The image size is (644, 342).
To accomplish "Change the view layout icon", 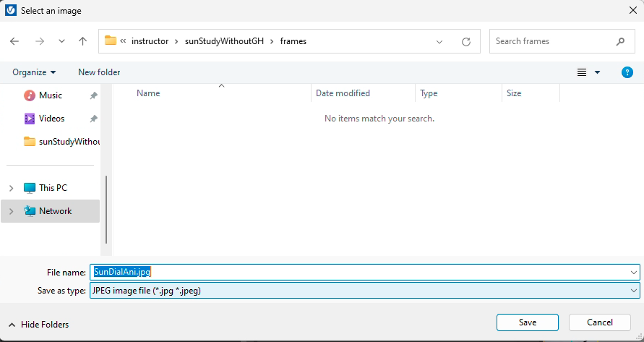I will tap(582, 72).
